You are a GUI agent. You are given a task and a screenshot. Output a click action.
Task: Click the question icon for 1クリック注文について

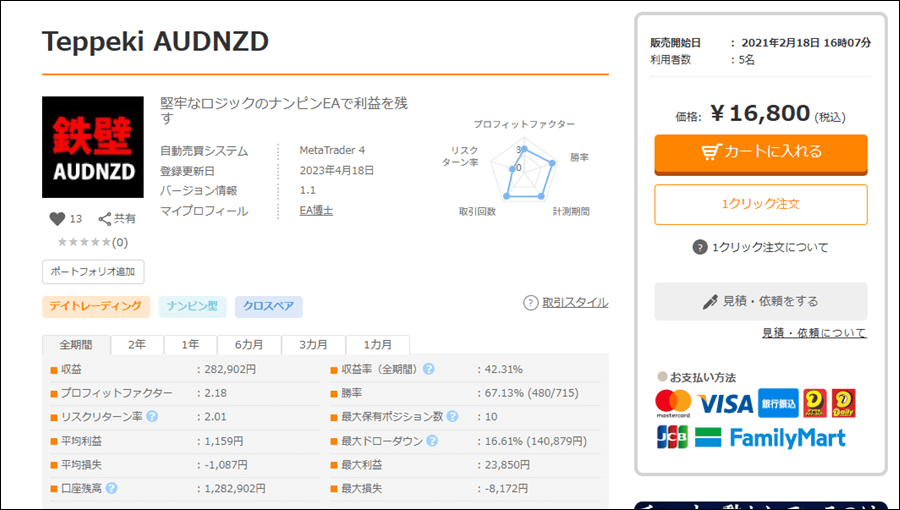pos(700,247)
